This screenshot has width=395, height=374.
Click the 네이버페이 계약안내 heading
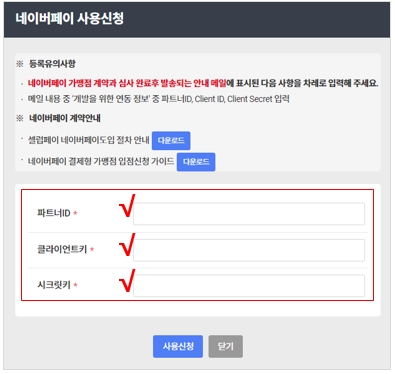pyautogui.click(x=65, y=118)
